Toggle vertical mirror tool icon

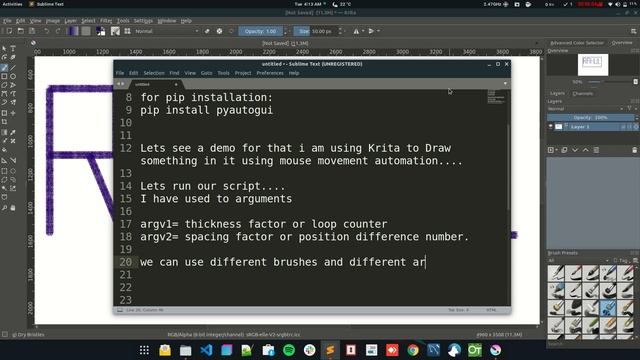click(371, 31)
